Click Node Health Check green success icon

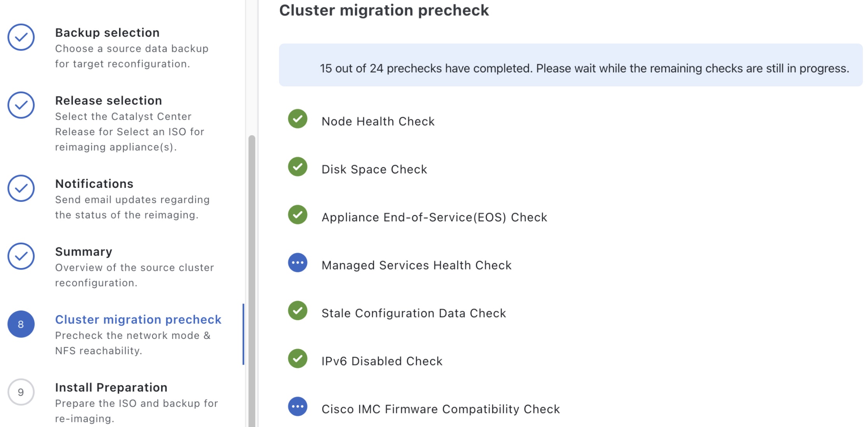(x=298, y=119)
